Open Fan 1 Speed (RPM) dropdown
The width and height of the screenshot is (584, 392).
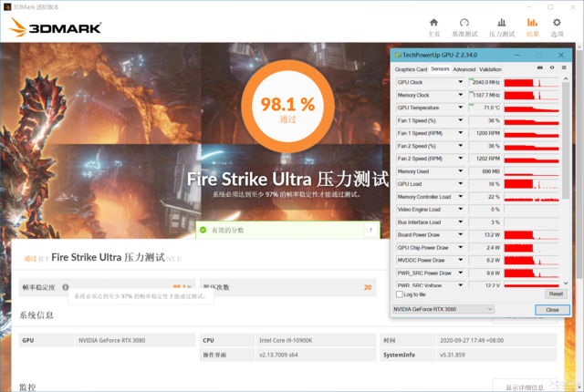click(461, 133)
